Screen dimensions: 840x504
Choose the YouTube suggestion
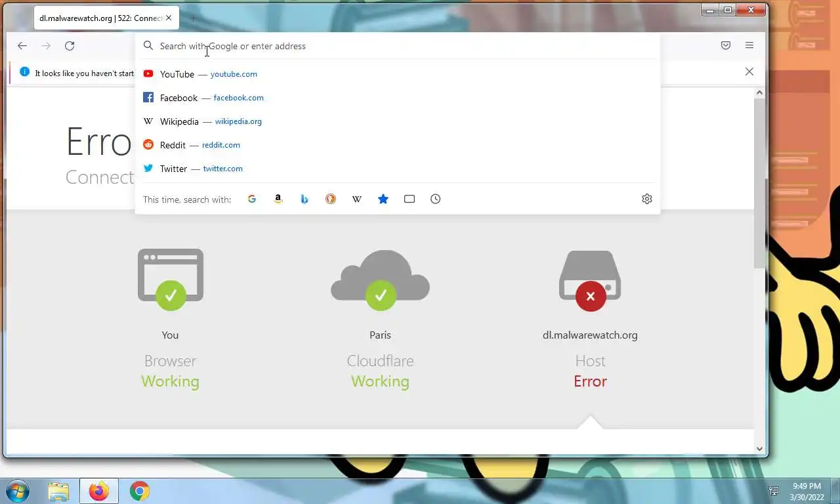pos(397,74)
